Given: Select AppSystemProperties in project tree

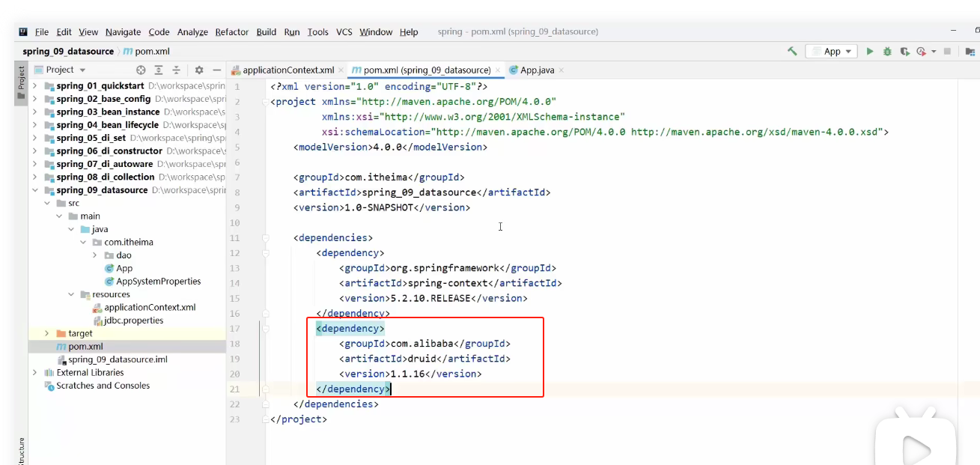Looking at the screenshot, I should pyautogui.click(x=158, y=282).
